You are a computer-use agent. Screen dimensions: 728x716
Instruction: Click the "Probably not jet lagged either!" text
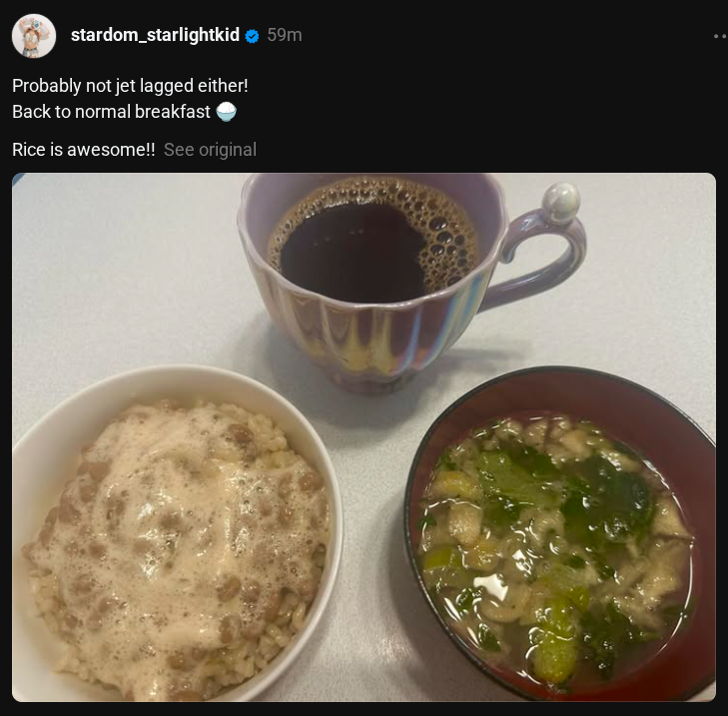(130, 86)
